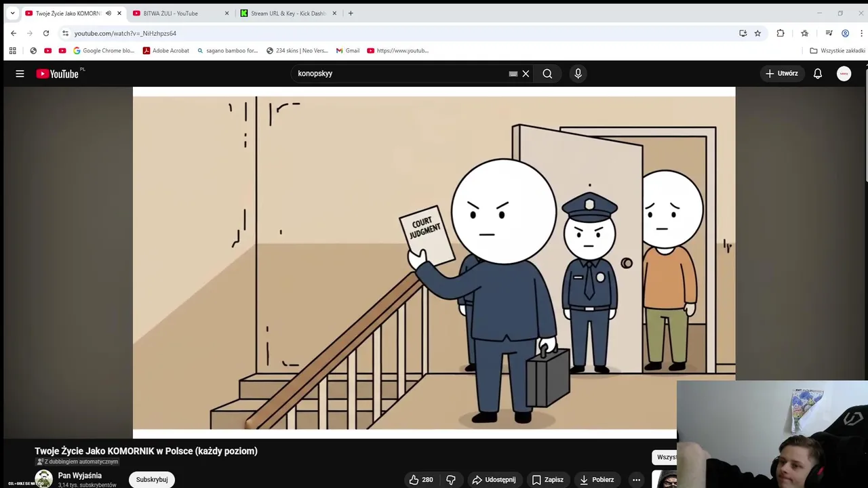This screenshot has height=488, width=868.
Task: Open the first red YouTube bookmark icon
Action: pos(47,50)
